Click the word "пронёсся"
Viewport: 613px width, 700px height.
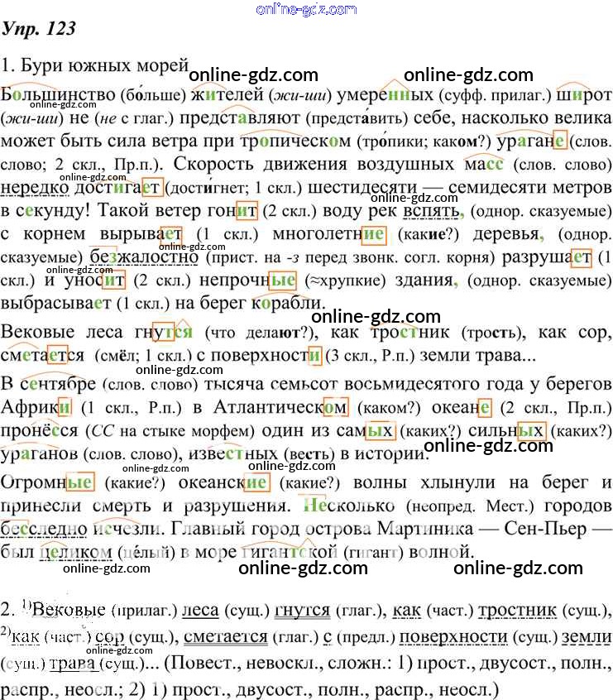point(42,430)
